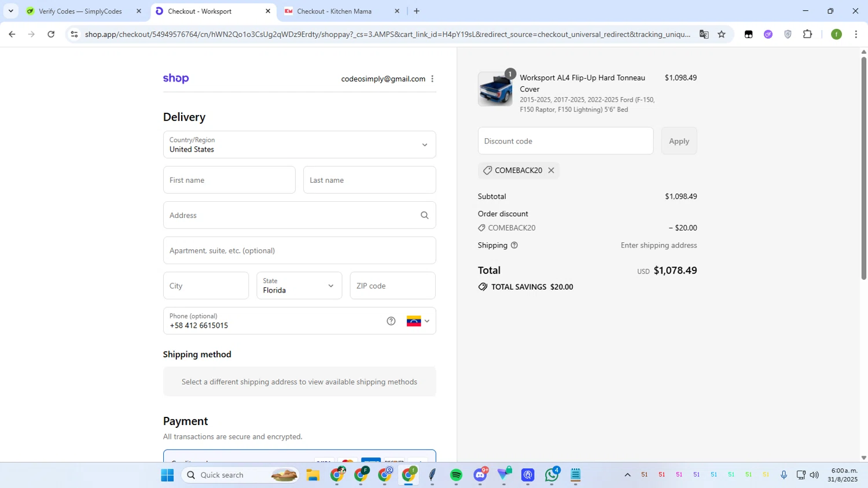Focus the First name field
Image resolution: width=868 pixels, height=488 pixels.
[x=229, y=180]
